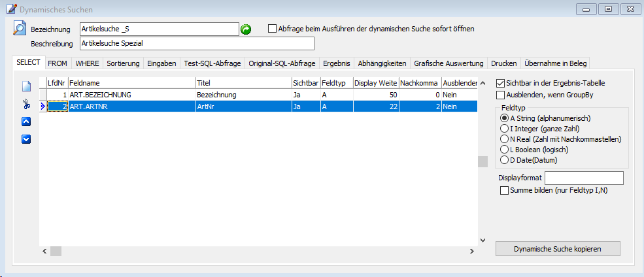Click the green refresh icon beside Bezeichnung
Viewport: 644px width, 277px height.
pos(246,29)
